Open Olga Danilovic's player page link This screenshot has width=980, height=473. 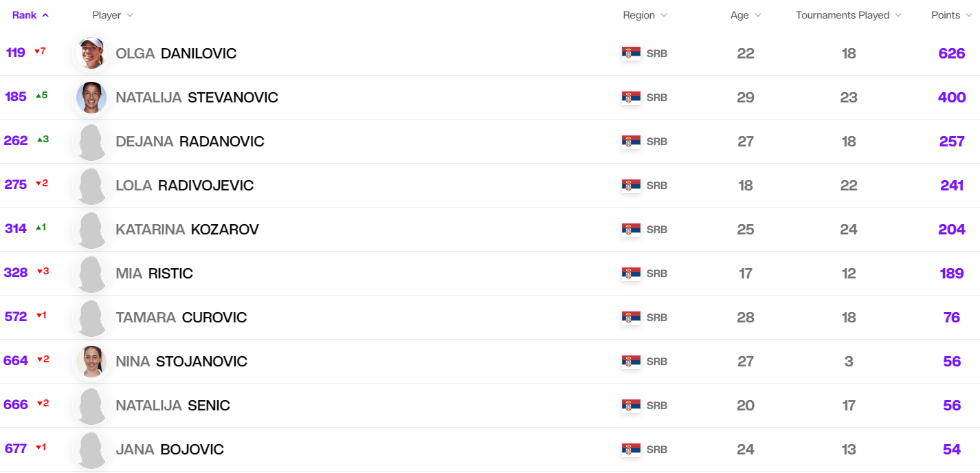pyautogui.click(x=176, y=54)
